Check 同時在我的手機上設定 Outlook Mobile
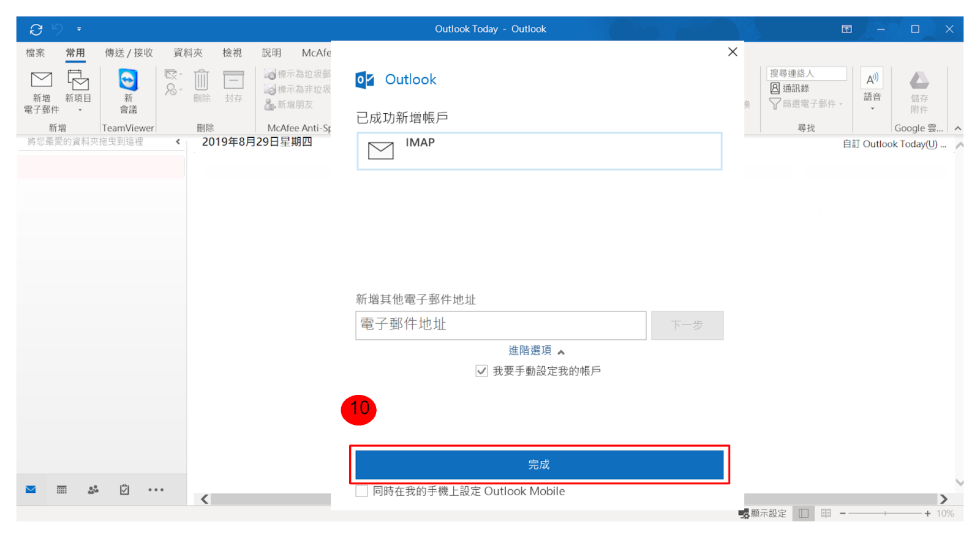Viewport: 980px width, 551px height. [x=361, y=491]
